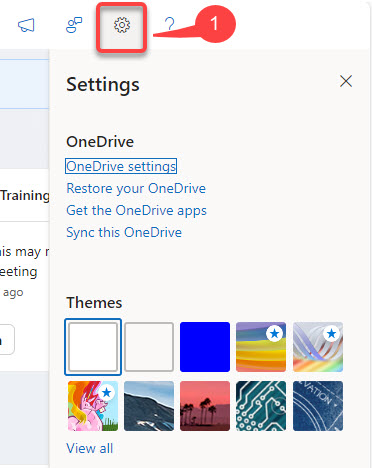
Task: Select the palm trees sunset theme
Action: pos(205,406)
